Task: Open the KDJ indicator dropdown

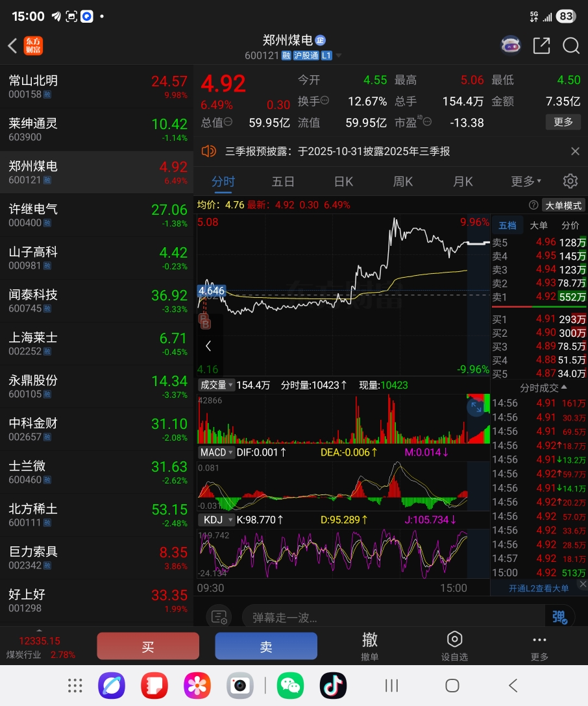Action: 217,520
